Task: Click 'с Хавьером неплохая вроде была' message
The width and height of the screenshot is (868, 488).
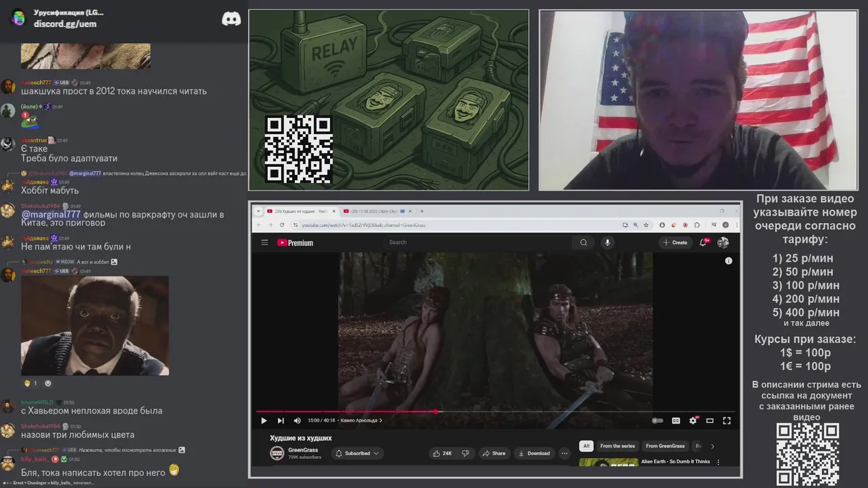Action: click(92, 411)
